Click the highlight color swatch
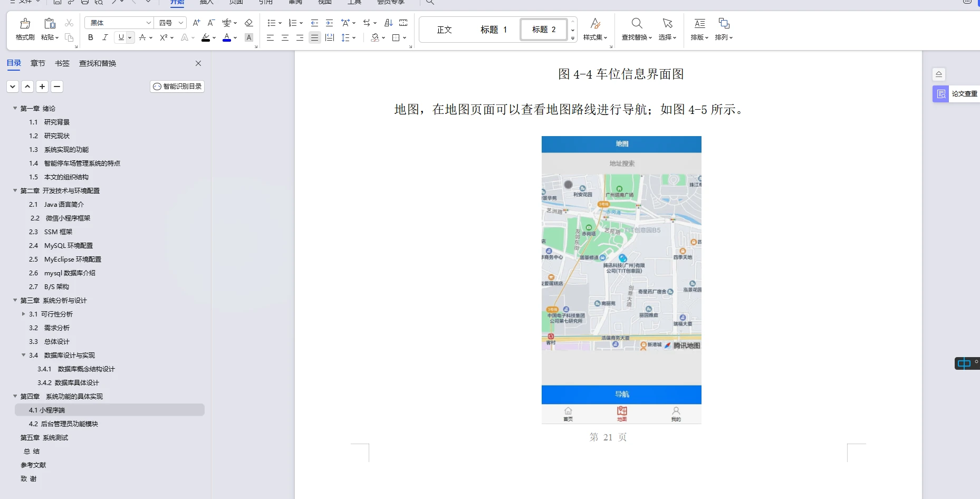980x499 pixels. click(206, 37)
